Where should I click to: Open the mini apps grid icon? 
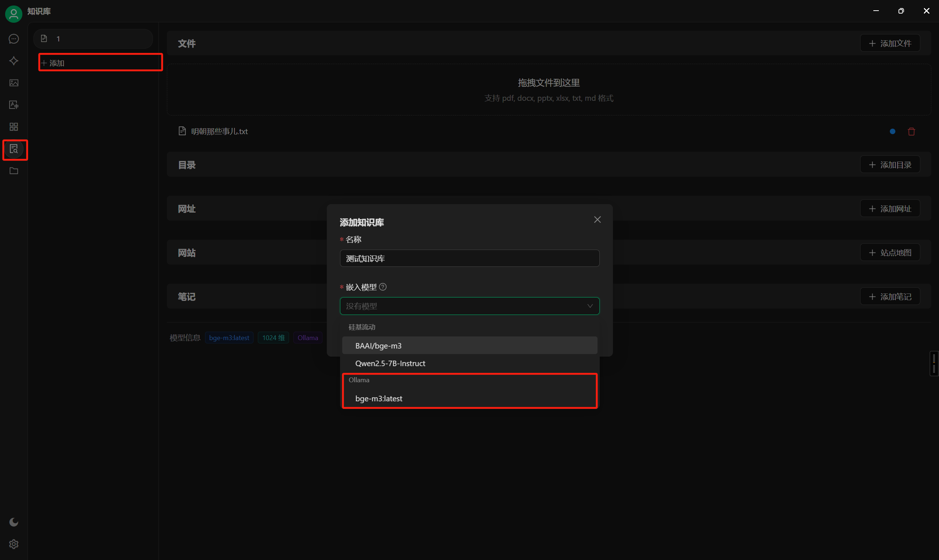(x=14, y=127)
